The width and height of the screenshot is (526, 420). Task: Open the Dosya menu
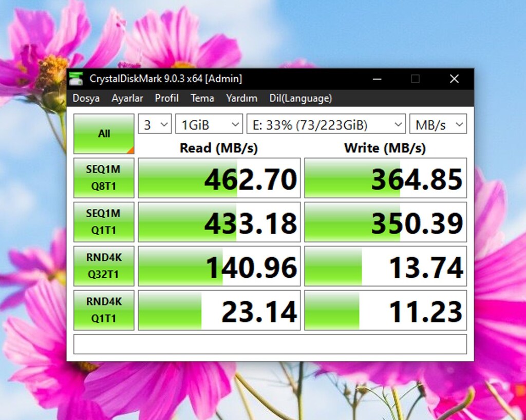(x=86, y=98)
